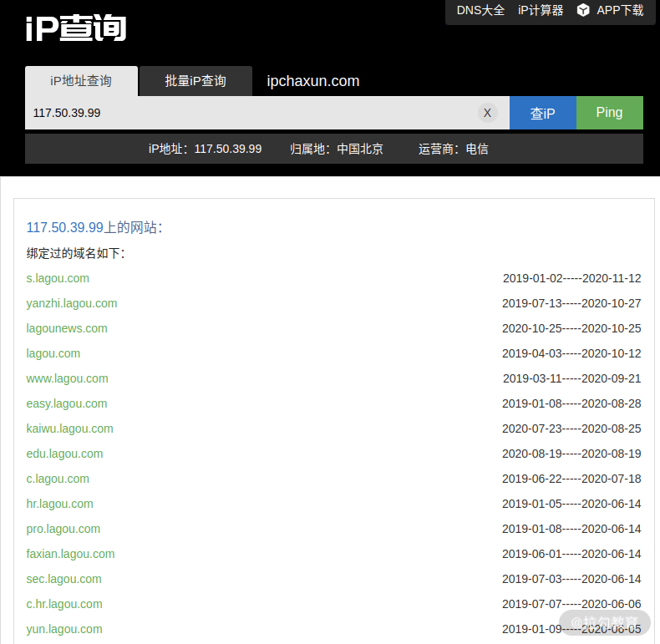This screenshot has height=644, width=660.
Task: Open the s.lagou.com link
Action: (58, 278)
